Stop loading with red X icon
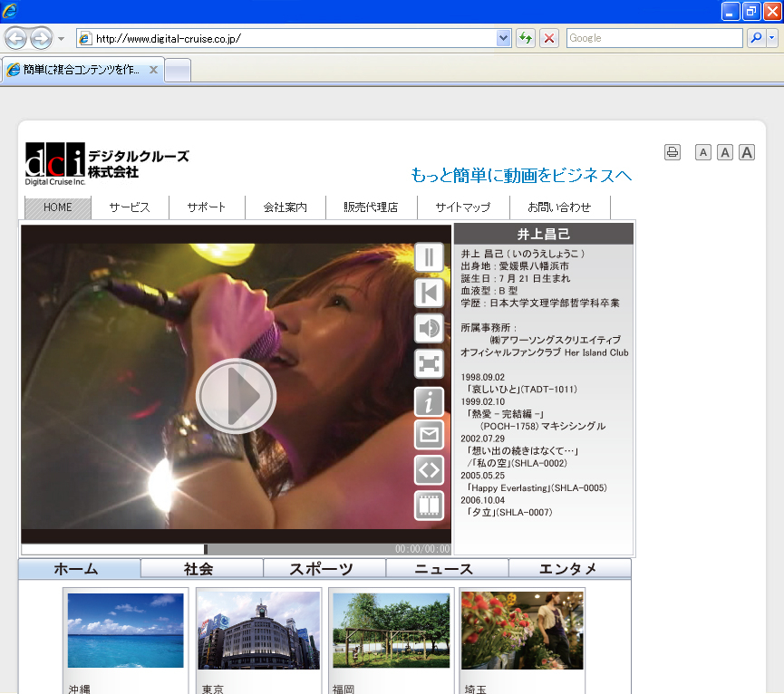784x694 pixels. click(x=549, y=38)
